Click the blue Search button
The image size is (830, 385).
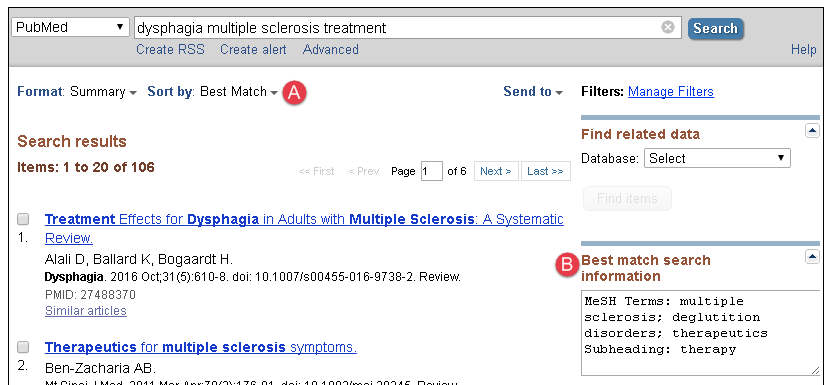click(715, 29)
